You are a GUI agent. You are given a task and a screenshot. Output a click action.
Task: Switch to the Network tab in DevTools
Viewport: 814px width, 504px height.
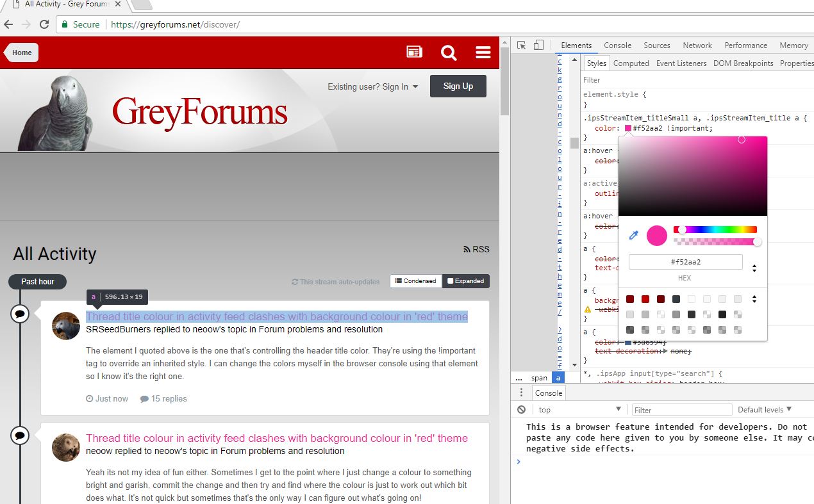pos(697,45)
